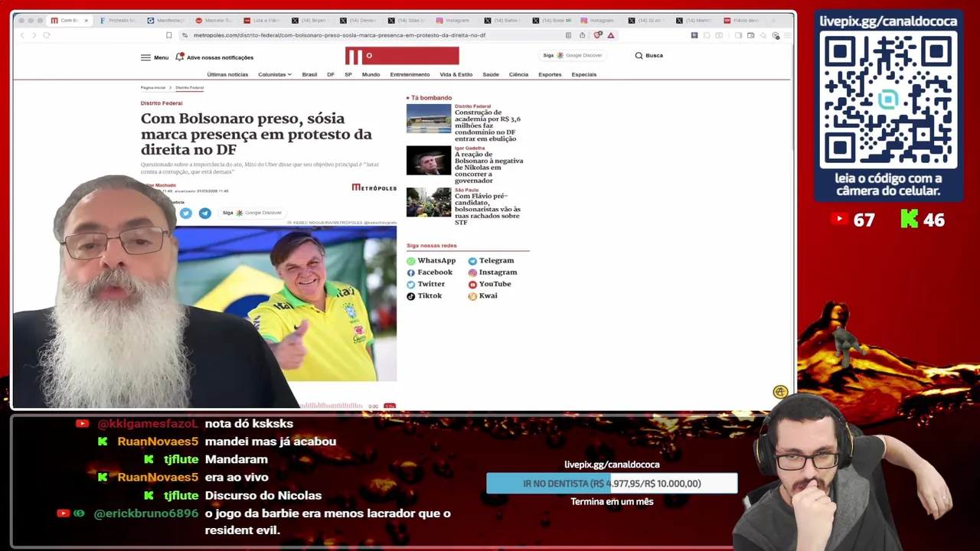Switch to the '(14) Rose' X tab
The height and width of the screenshot is (551, 980).
coord(551,21)
